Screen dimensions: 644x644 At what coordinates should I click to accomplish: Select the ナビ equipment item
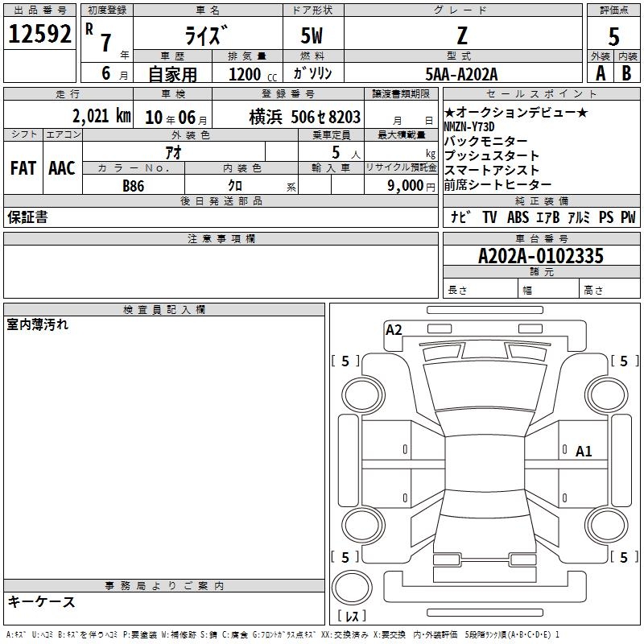[x=460, y=217]
